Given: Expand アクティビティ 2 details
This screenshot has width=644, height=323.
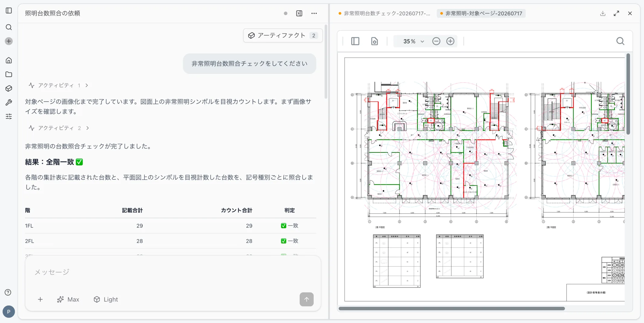Looking at the screenshot, I should (59, 128).
